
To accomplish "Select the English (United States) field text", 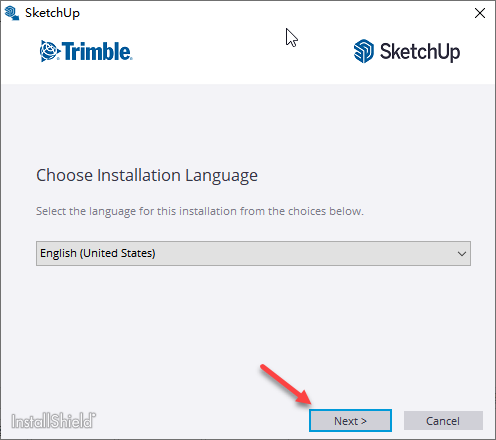I will (98, 253).
